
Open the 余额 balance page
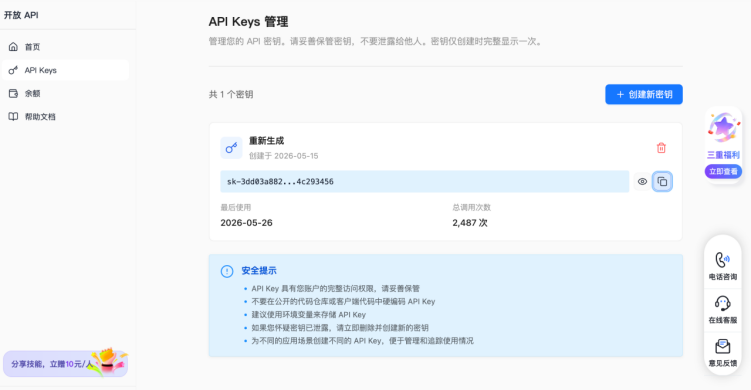(65, 93)
